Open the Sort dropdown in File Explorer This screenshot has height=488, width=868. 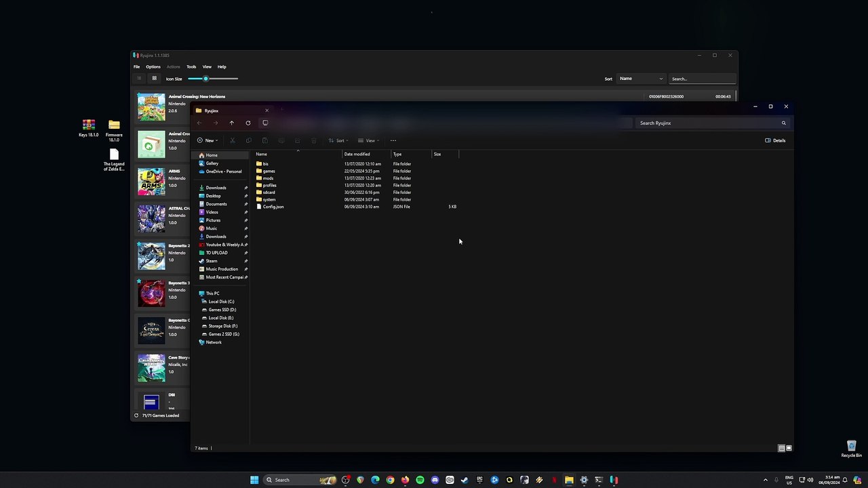click(x=338, y=140)
